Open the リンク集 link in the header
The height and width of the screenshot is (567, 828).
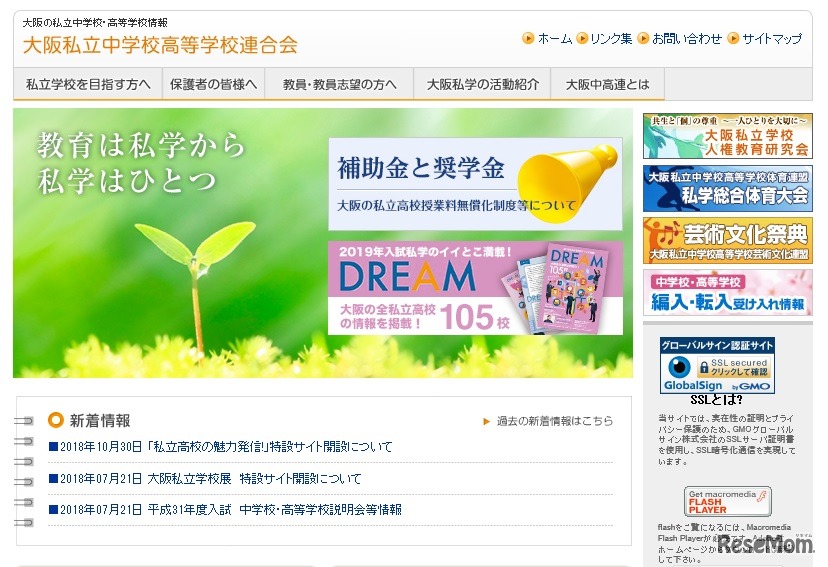coord(611,39)
